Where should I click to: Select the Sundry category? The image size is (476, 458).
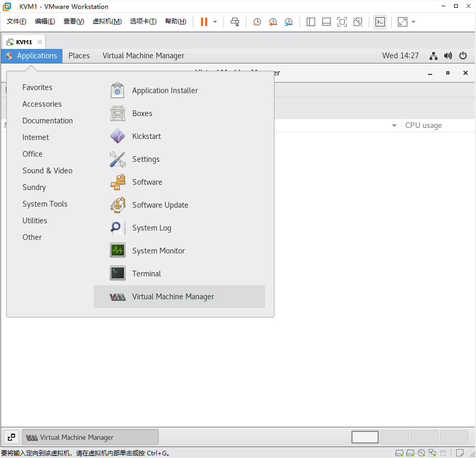tap(34, 187)
